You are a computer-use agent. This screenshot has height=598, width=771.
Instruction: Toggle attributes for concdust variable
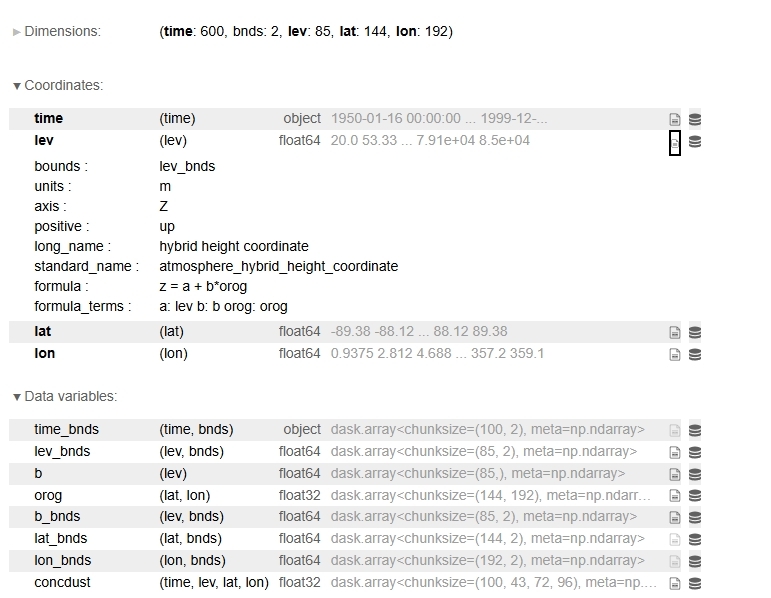pyautogui.click(x=674, y=583)
